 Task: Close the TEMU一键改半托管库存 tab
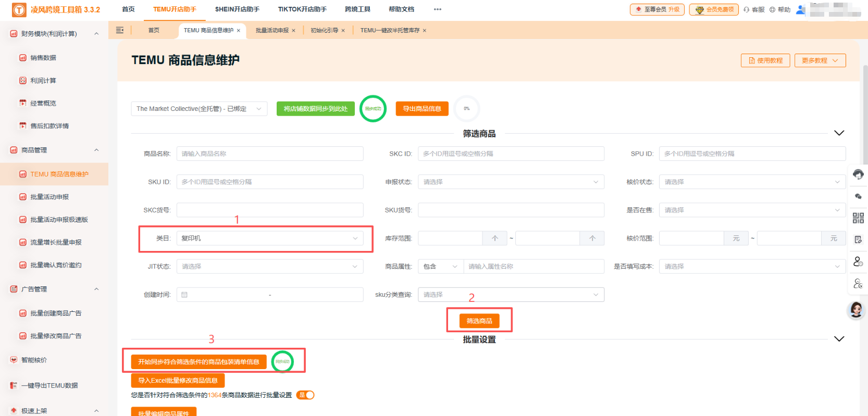[425, 31]
